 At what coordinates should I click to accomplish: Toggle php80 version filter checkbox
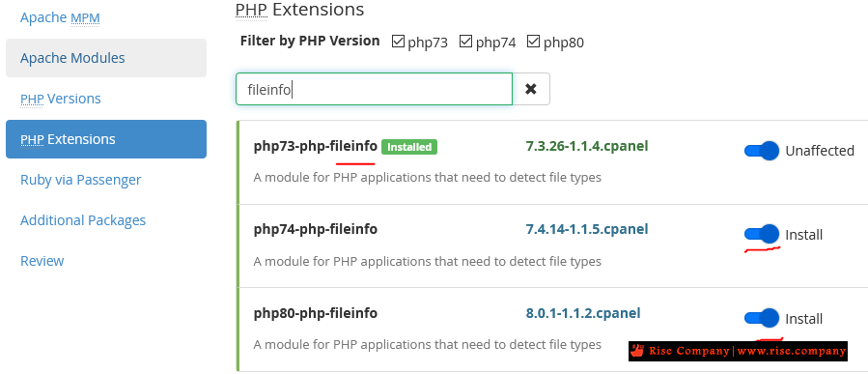pos(533,41)
